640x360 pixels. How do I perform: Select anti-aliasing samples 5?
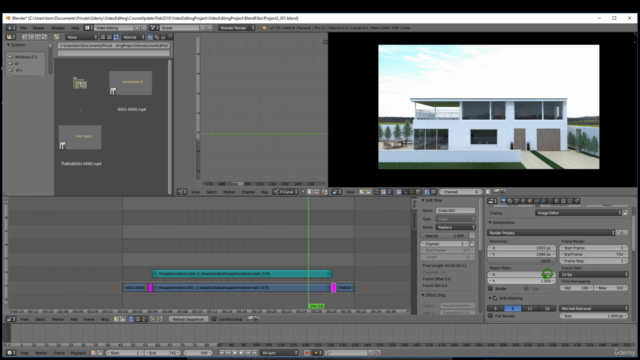point(496,308)
